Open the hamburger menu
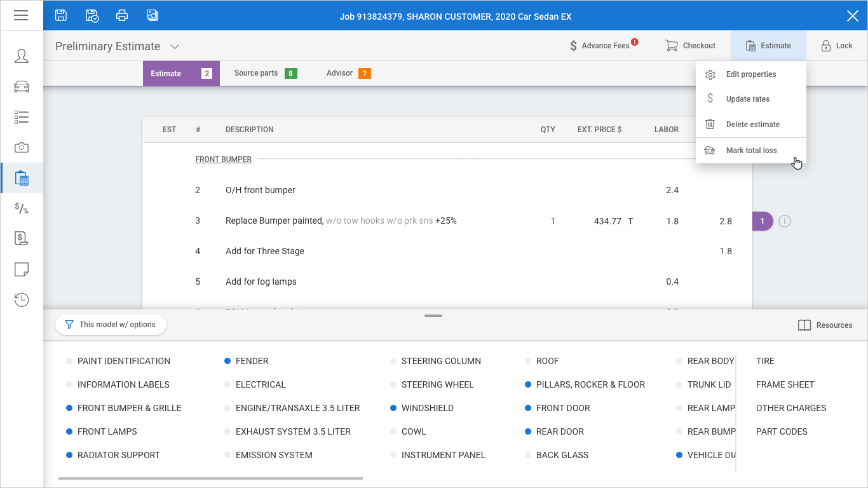 pos(21,15)
